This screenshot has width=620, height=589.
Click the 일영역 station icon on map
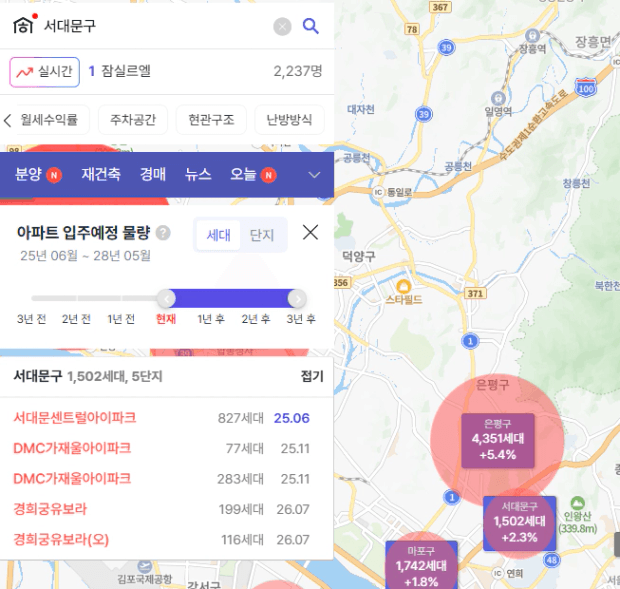click(498, 98)
